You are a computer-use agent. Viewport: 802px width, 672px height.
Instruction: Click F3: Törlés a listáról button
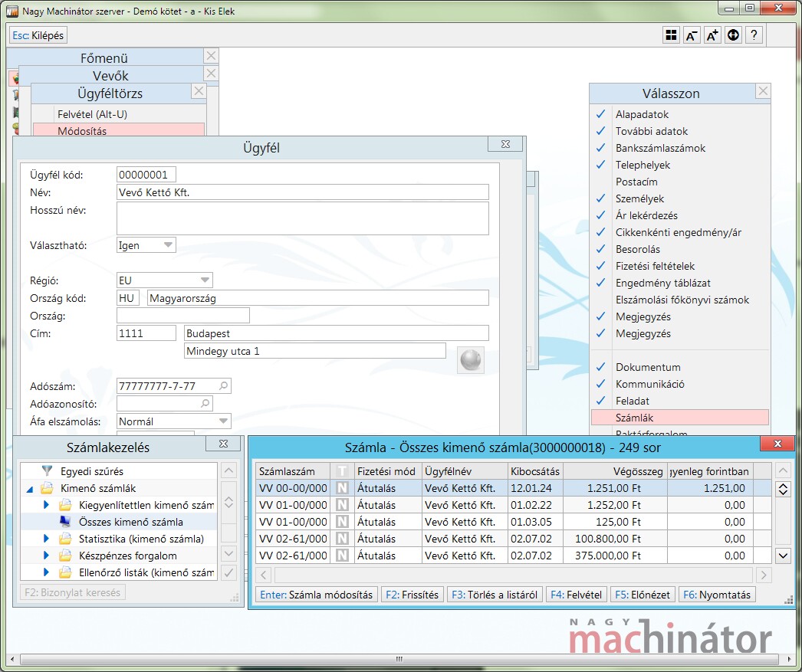tap(494, 595)
